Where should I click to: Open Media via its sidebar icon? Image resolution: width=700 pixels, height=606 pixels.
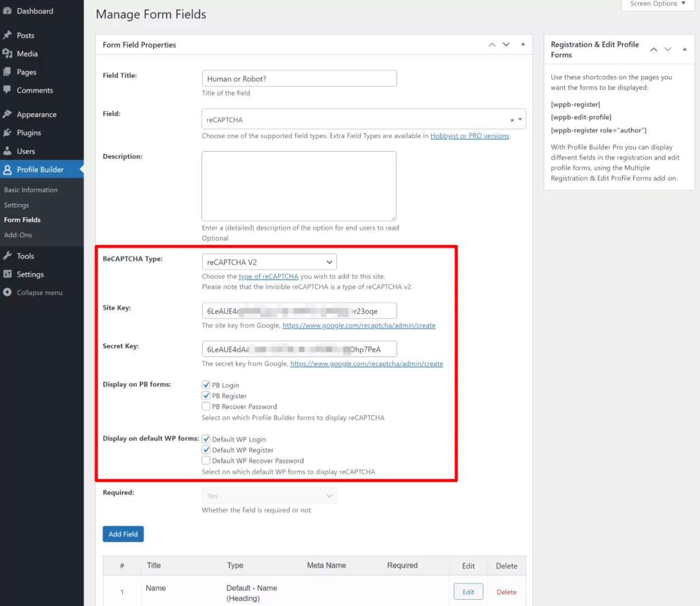tap(7, 54)
